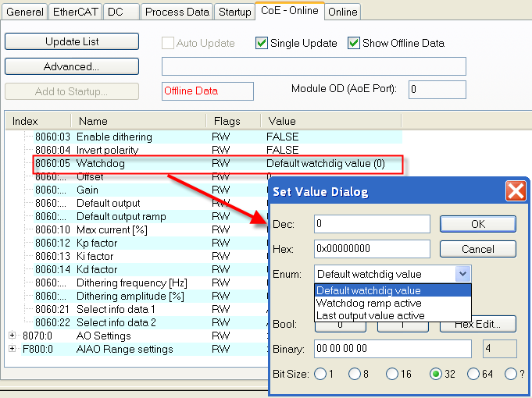
Task: Click the Update List button
Action: click(x=72, y=41)
